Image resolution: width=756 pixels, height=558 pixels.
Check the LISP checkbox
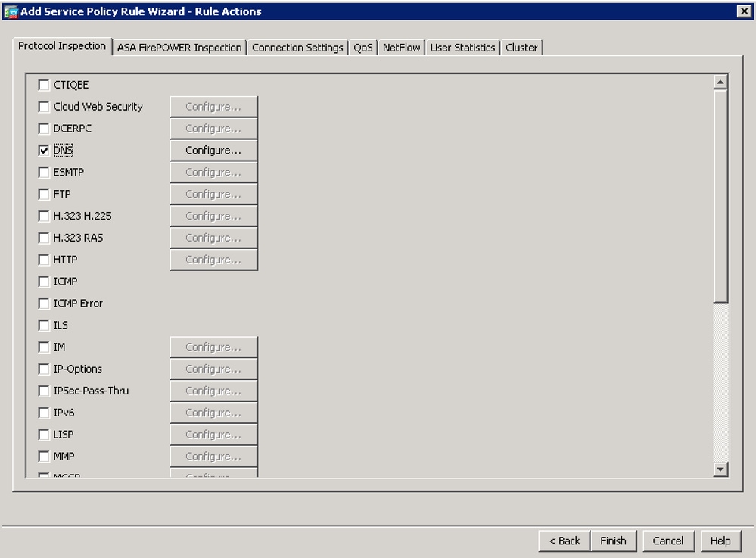click(44, 435)
